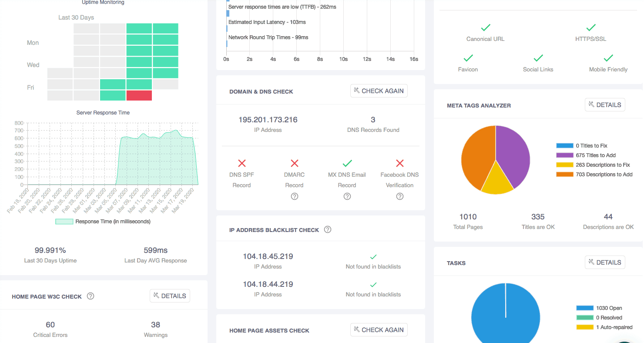Click the 44 Descriptions are OK value

coord(608,217)
